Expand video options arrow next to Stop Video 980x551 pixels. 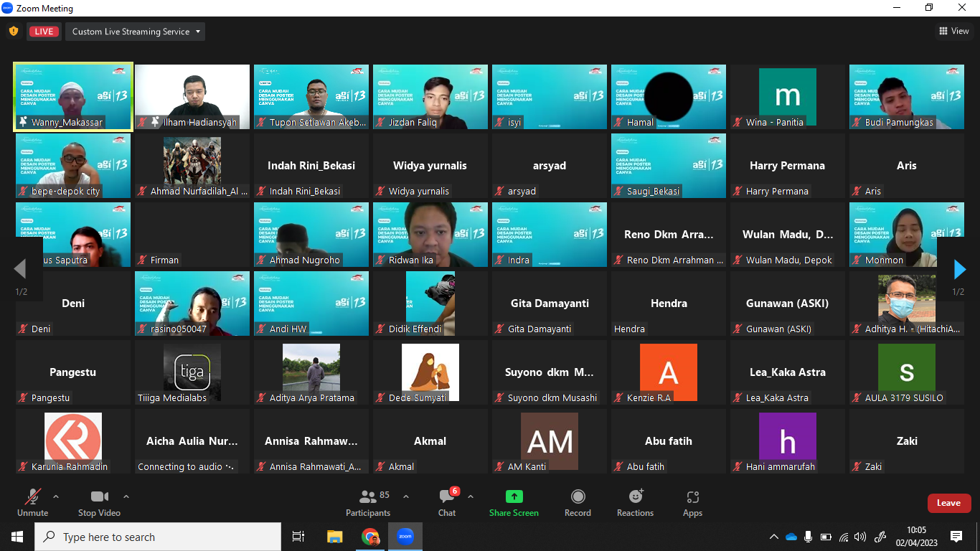click(x=126, y=496)
